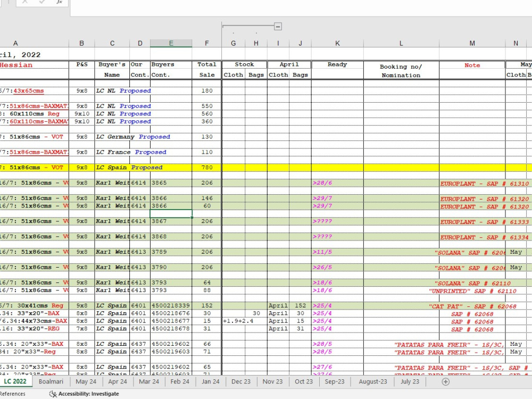Click stock cloth cell '+1.9+2.4'
The height and width of the screenshot is (399, 532).
(x=238, y=321)
